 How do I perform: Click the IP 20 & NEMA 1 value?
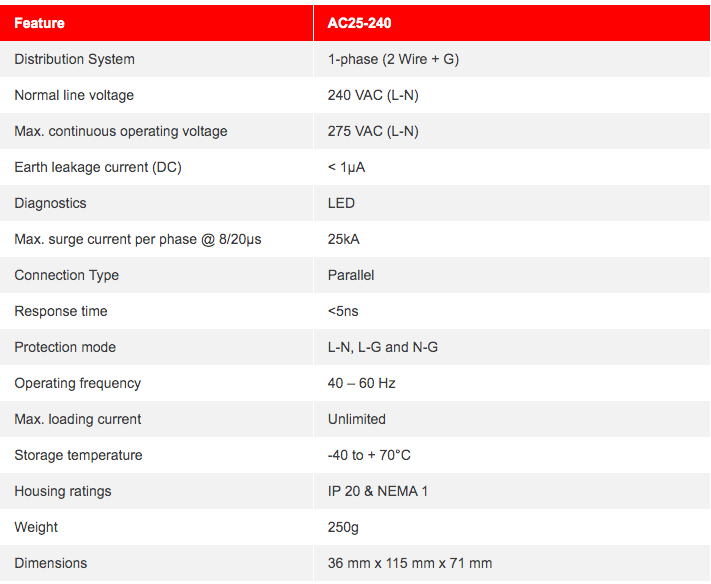click(x=378, y=492)
